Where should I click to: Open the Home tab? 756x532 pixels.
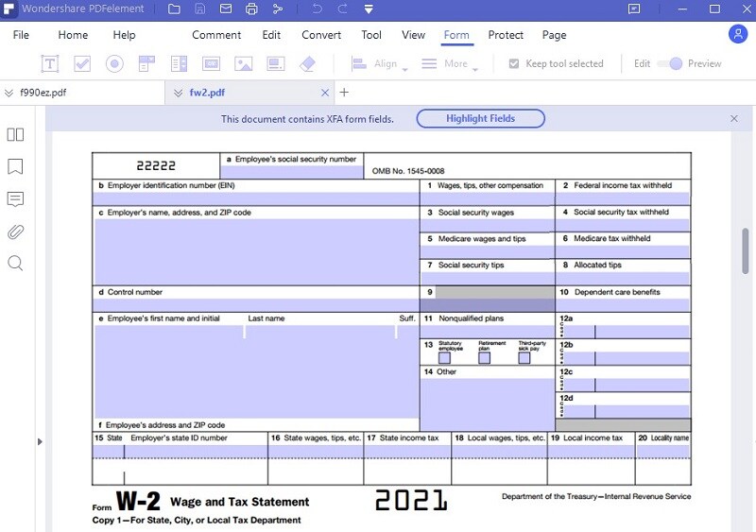click(x=73, y=35)
